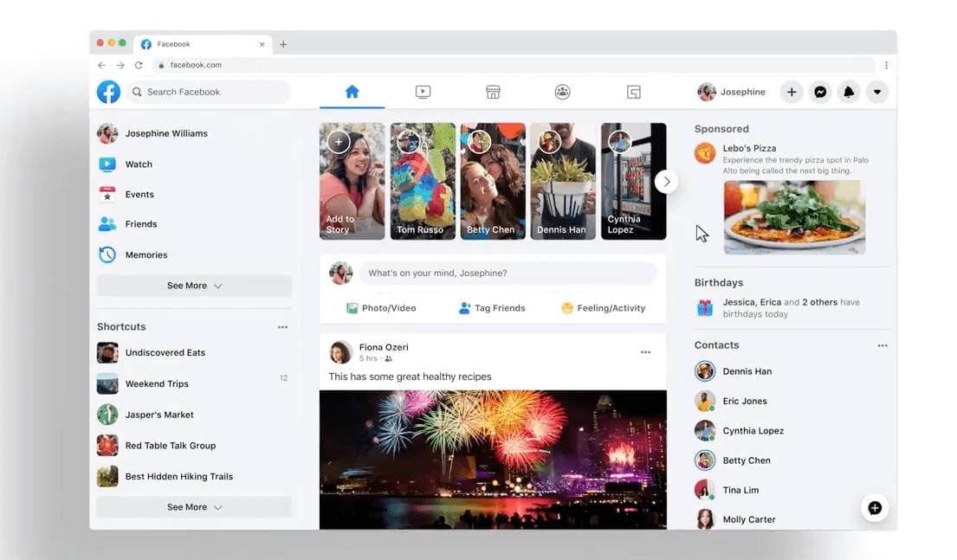Open the Gaming tab icon
957x560 pixels.
pyautogui.click(x=633, y=92)
